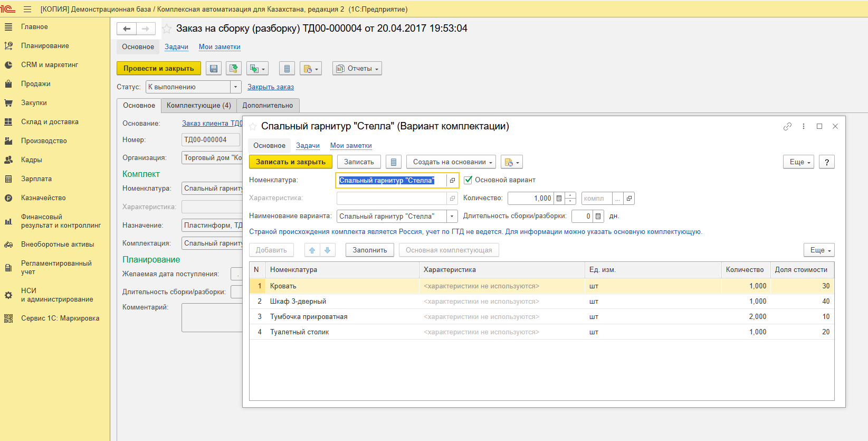Expand the Наименование варианта dropdown
This screenshot has height=441, width=868.
(452, 217)
